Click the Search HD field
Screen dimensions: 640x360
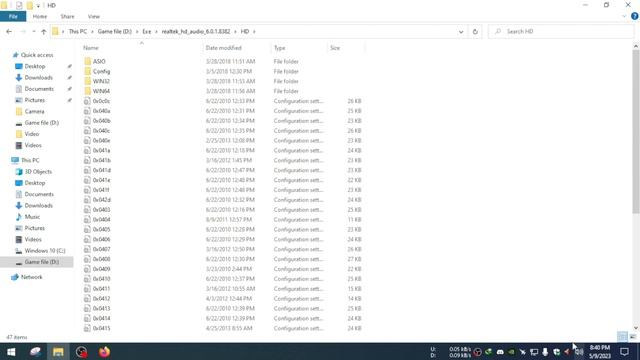(x=561, y=31)
